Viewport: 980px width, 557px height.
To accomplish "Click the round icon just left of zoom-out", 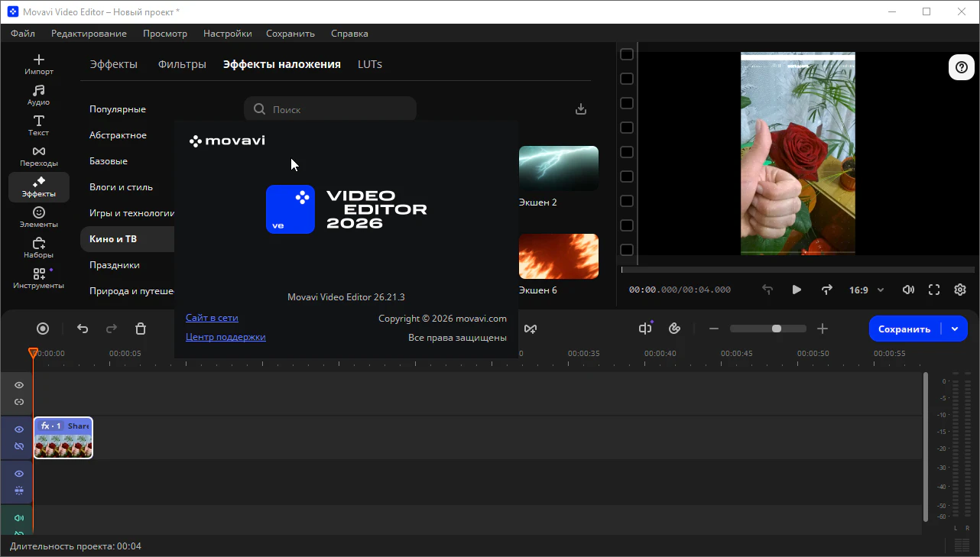I will click(674, 329).
